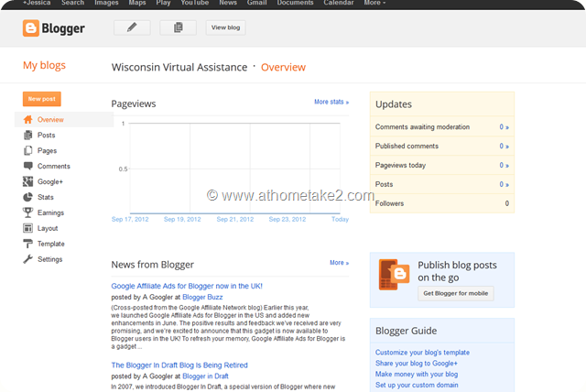Open Layout section label in sidebar
This screenshot has height=392, width=586.
pos(48,228)
